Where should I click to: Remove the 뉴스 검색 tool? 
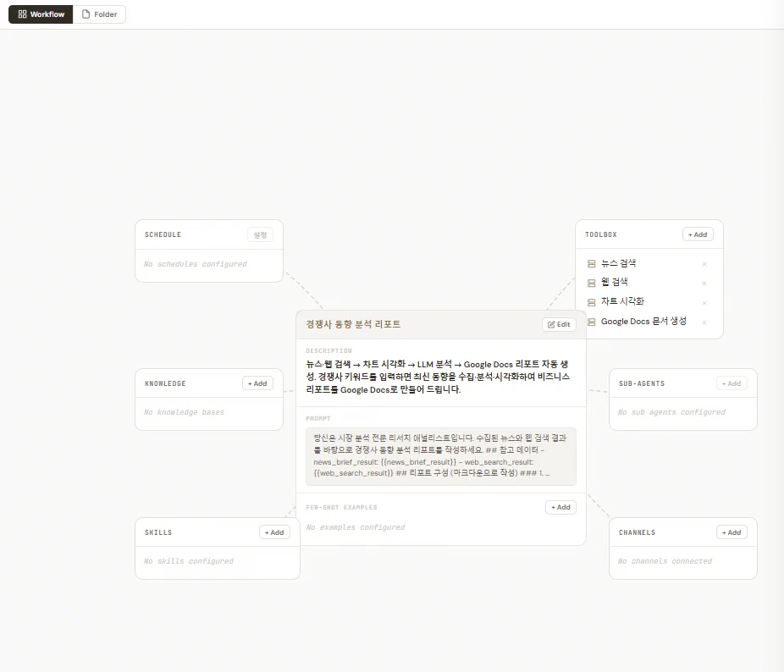click(x=704, y=264)
